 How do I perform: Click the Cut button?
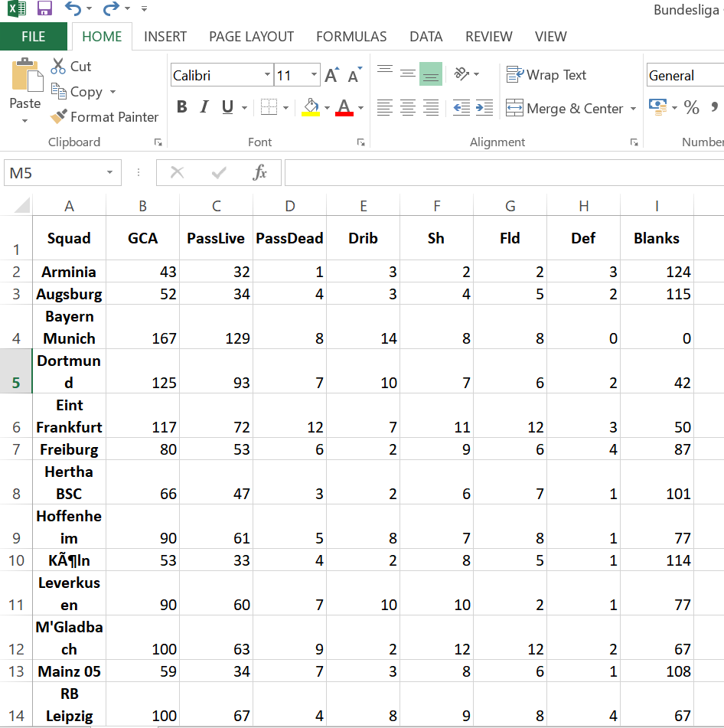(x=71, y=67)
